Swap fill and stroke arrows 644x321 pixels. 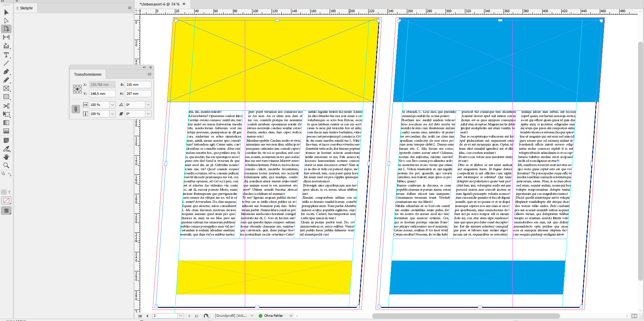(10, 174)
